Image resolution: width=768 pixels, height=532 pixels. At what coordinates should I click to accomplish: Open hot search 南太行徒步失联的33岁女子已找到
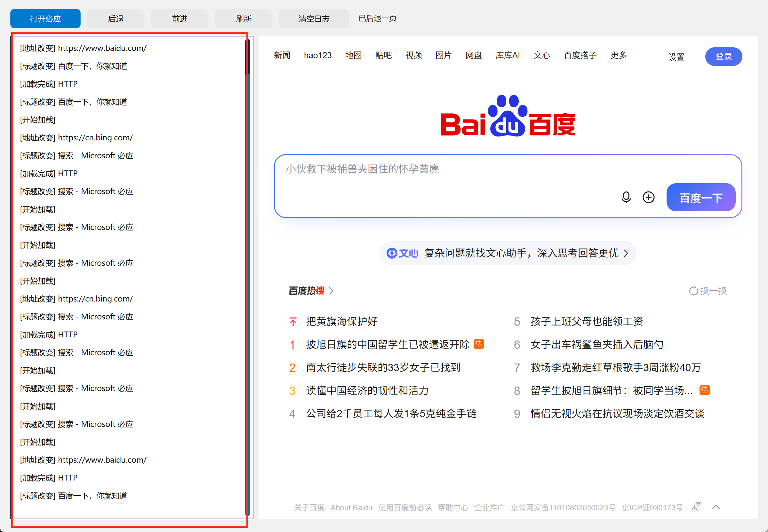coord(383,367)
